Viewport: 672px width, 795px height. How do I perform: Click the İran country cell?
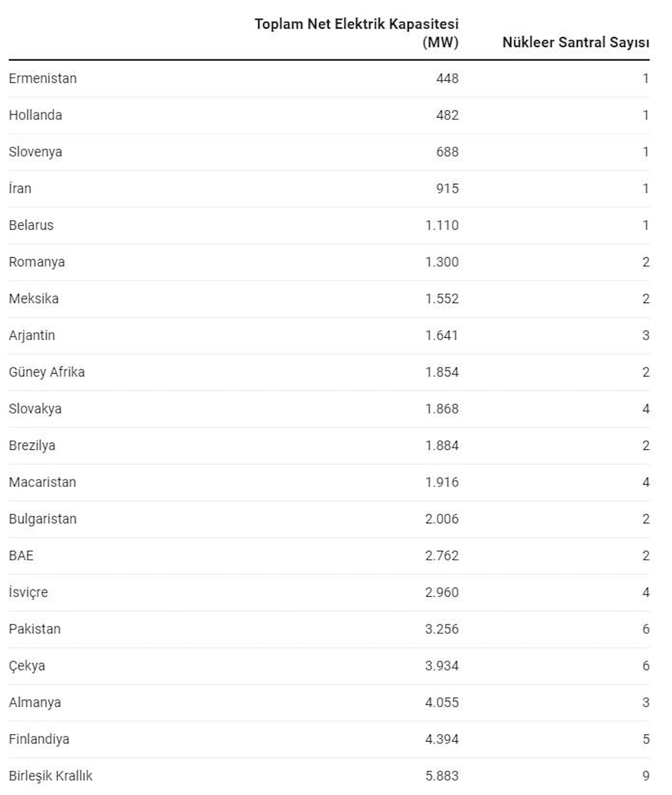click(x=20, y=189)
